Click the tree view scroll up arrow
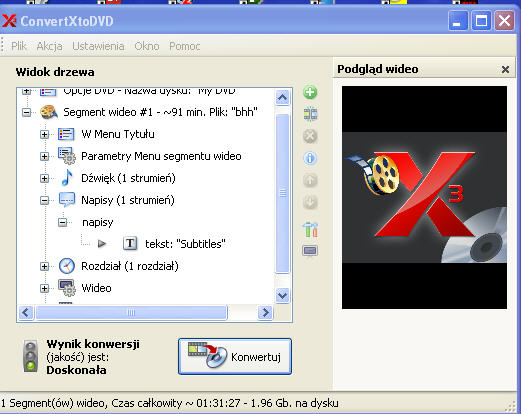521x414 pixels. click(282, 97)
